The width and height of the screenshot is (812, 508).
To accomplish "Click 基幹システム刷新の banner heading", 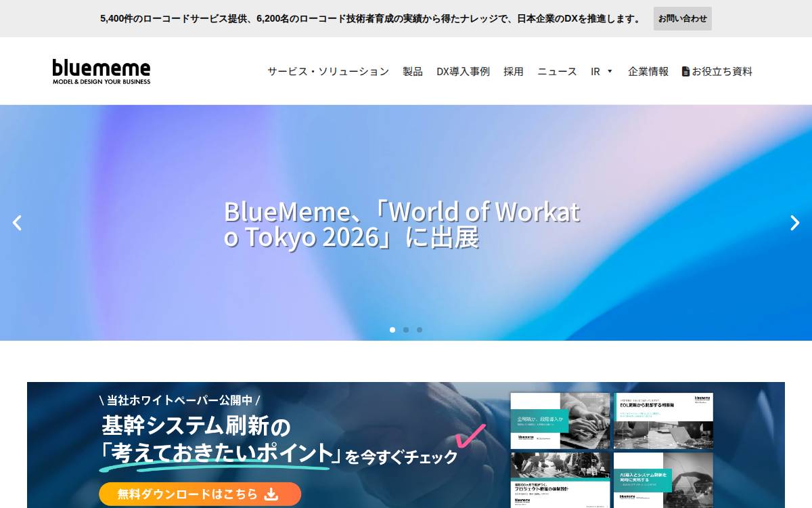I will coord(196,427).
